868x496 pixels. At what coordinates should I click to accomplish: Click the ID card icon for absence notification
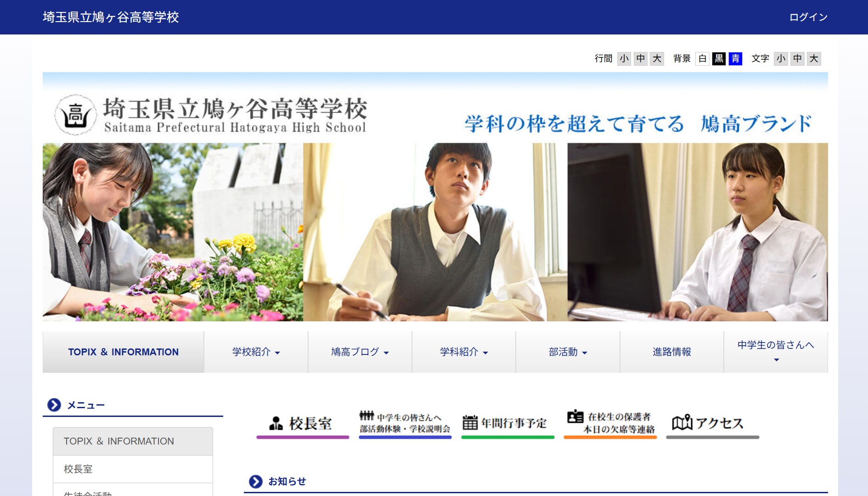(x=575, y=416)
